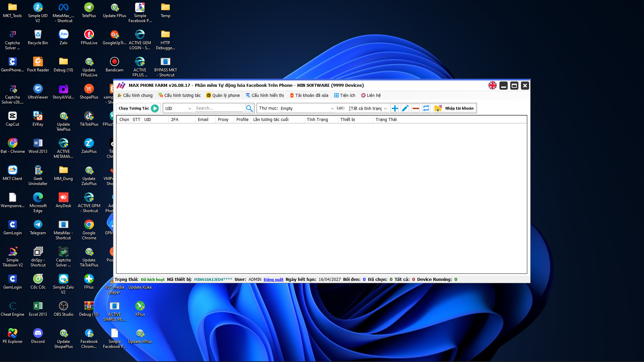Select the Word 2013 desktop icon

(x=38, y=146)
